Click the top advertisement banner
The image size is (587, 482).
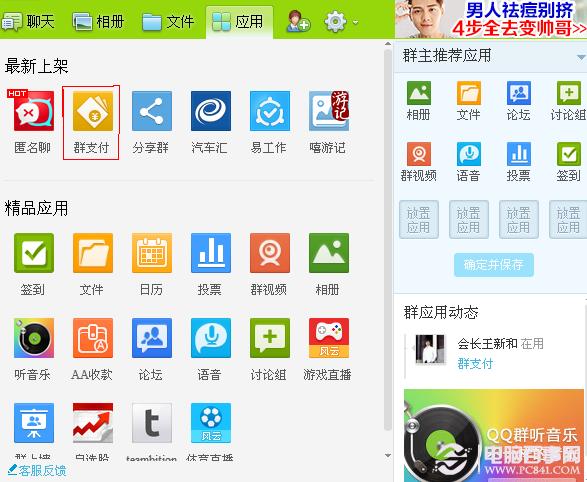coord(491,19)
